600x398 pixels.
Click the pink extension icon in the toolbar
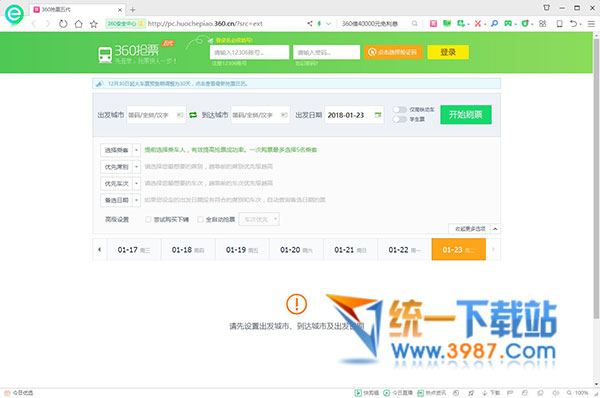tap(433, 24)
